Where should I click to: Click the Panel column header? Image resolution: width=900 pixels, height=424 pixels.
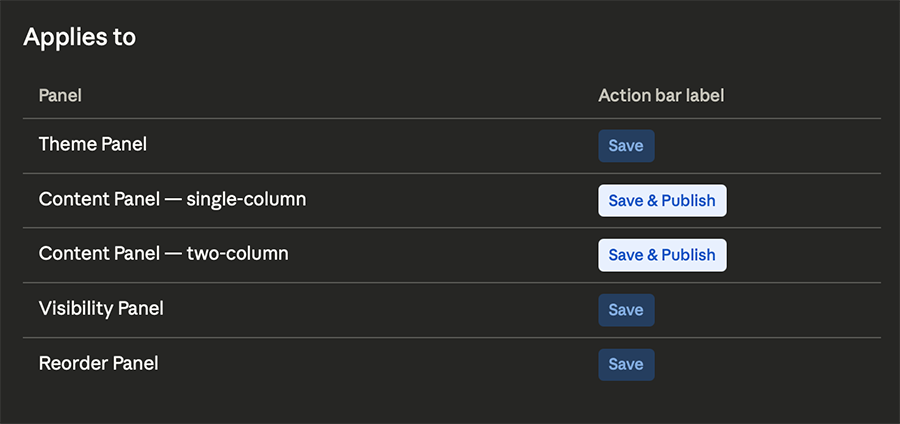pyautogui.click(x=60, y=96)
